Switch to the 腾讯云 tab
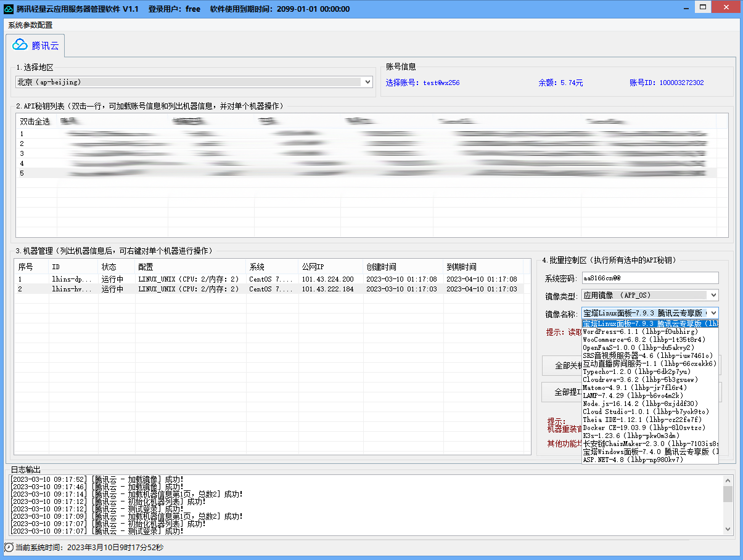 pos(36,45)
